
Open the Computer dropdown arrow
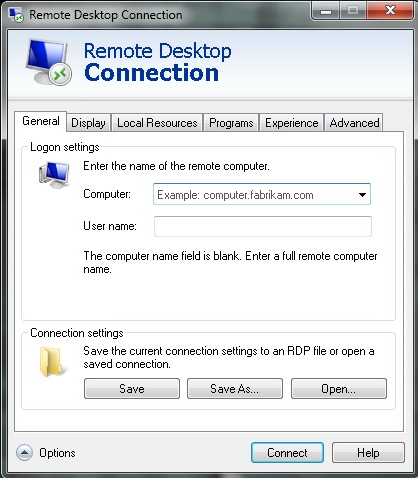(x=362, y=195)
